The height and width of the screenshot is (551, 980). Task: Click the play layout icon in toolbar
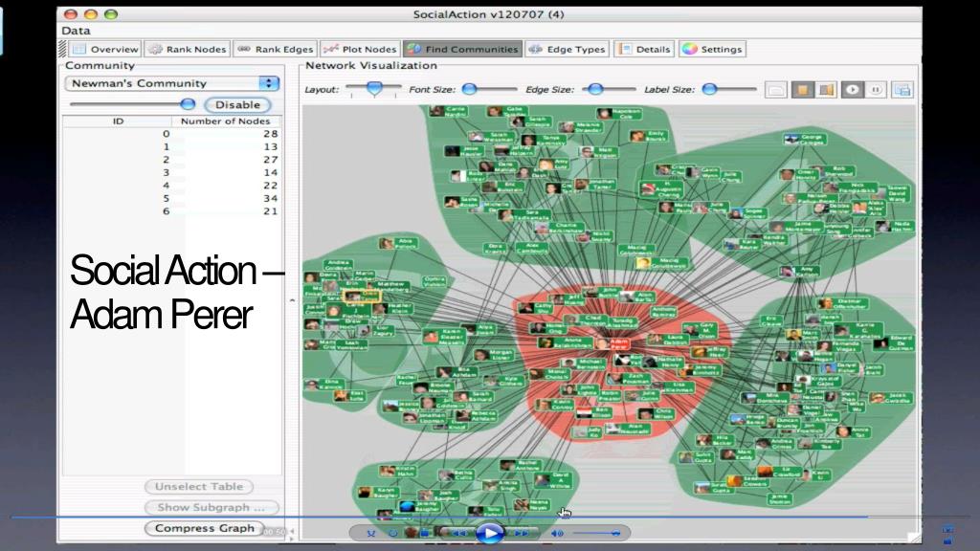click(x=853, y=90)
